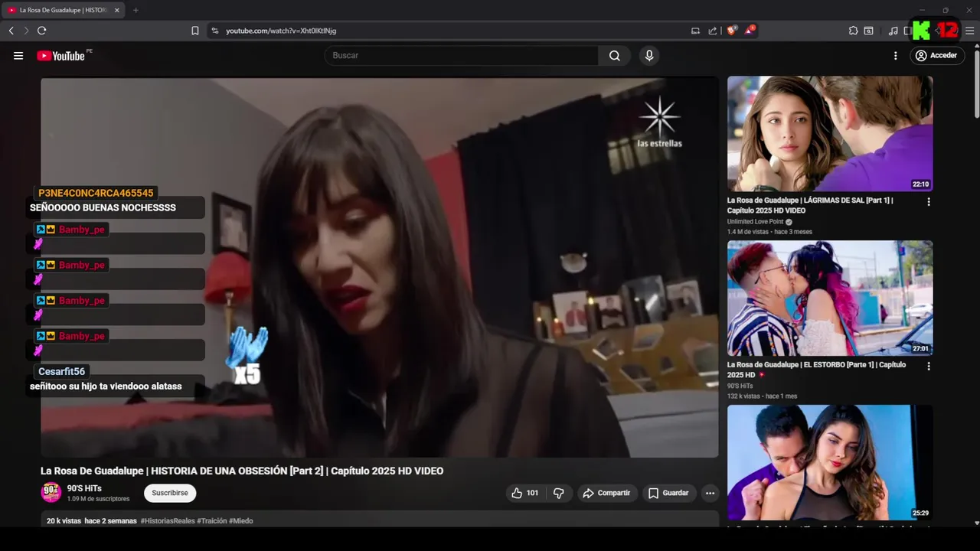Click the '20 k vistas' text
The width and height of the screenshot is (980, 551).
tap(64, 521)
